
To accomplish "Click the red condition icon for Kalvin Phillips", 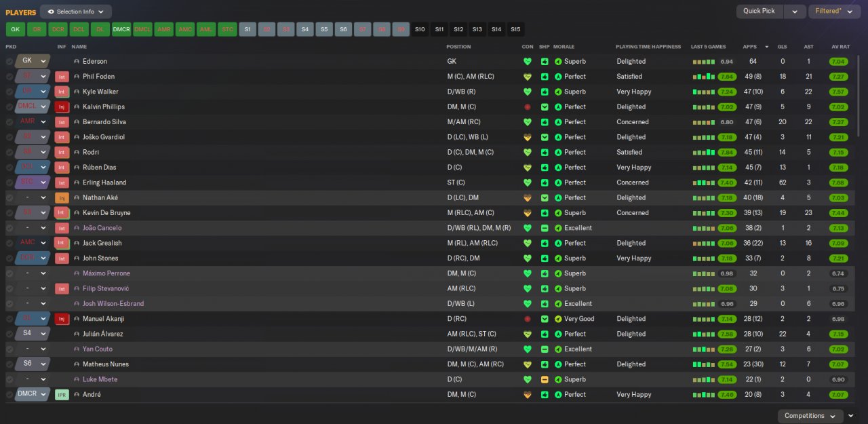I will (528, 107).
